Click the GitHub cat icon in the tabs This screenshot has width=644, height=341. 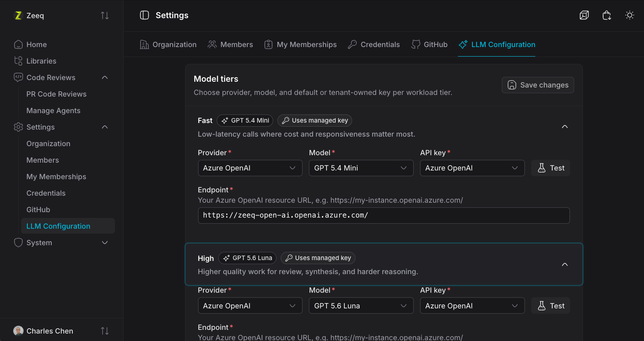coord(415,45)
